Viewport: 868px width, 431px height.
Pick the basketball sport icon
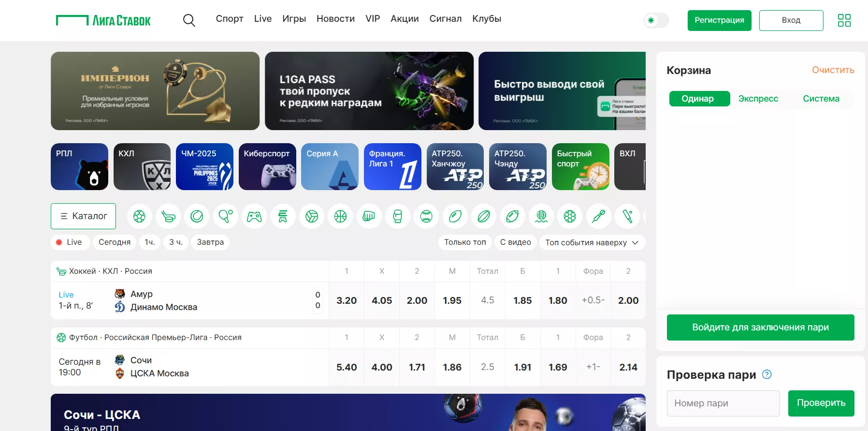coord(340,216)
